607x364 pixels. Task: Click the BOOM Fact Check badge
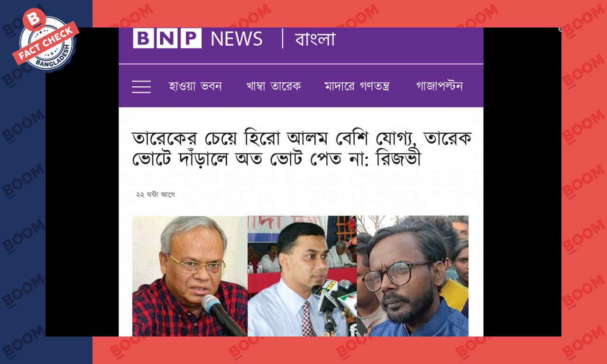46,39
